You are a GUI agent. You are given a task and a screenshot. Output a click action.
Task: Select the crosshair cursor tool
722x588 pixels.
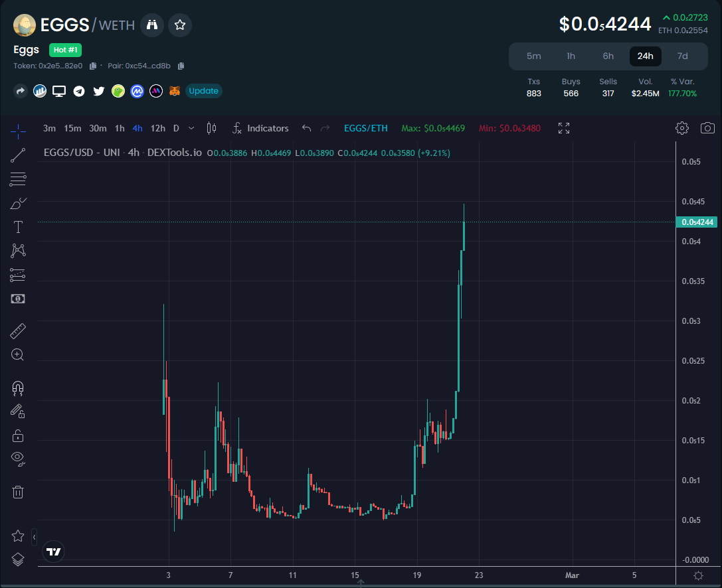coord(18,131)
